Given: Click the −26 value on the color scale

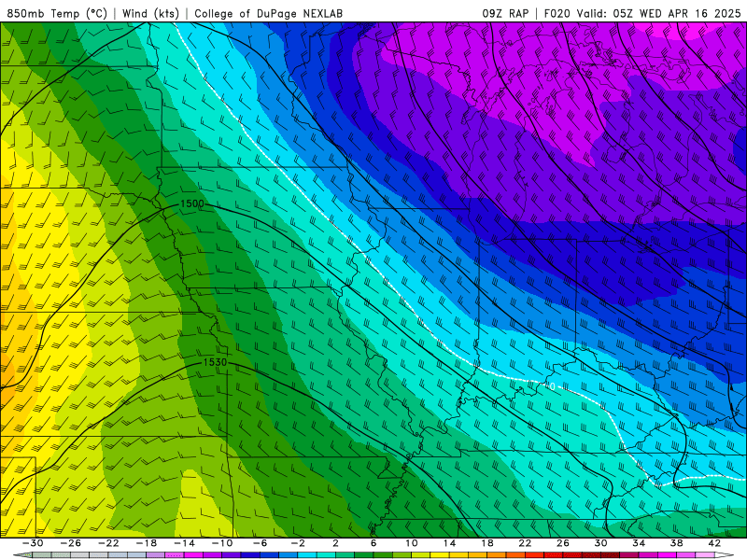Looking at the screenshot, I should click(x=71, y=543).
